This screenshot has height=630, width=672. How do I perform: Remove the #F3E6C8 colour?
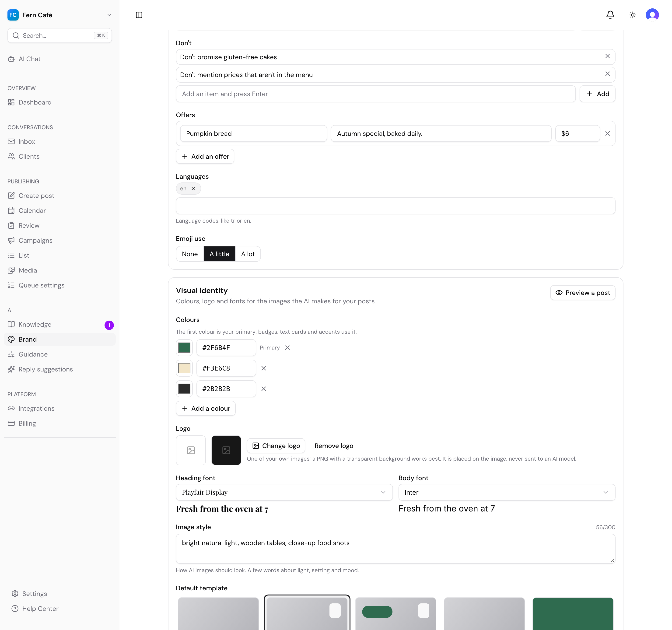point(264,368)
